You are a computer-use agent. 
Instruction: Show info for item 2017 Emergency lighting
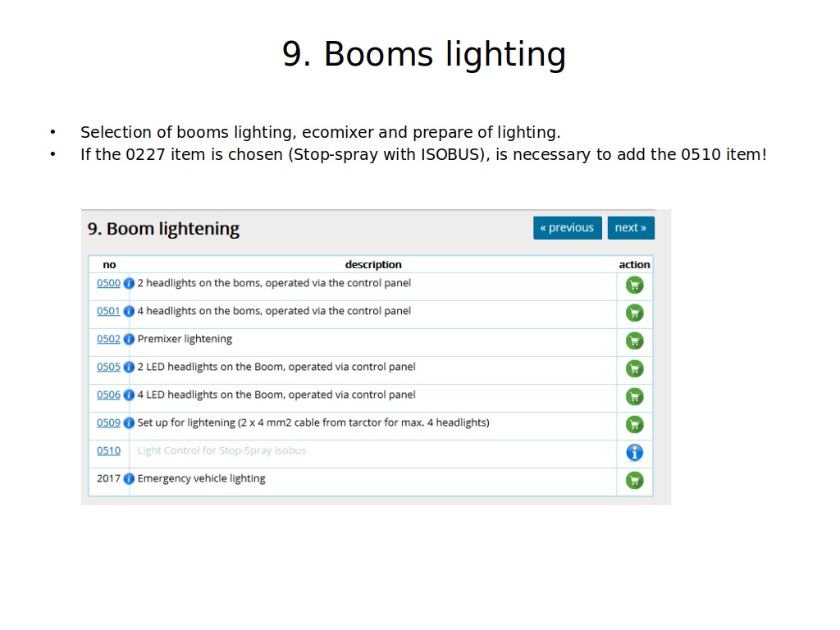tap(129, 479)
